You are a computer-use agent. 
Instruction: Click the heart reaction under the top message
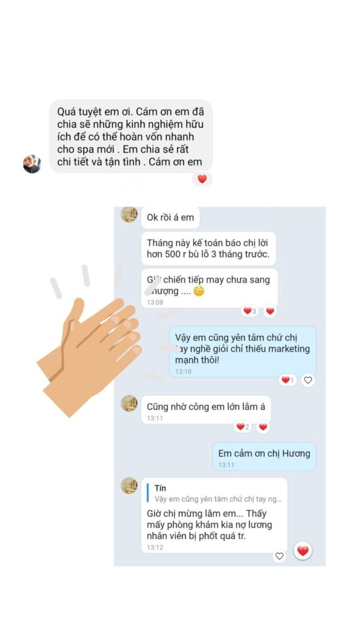pos(202,179)
